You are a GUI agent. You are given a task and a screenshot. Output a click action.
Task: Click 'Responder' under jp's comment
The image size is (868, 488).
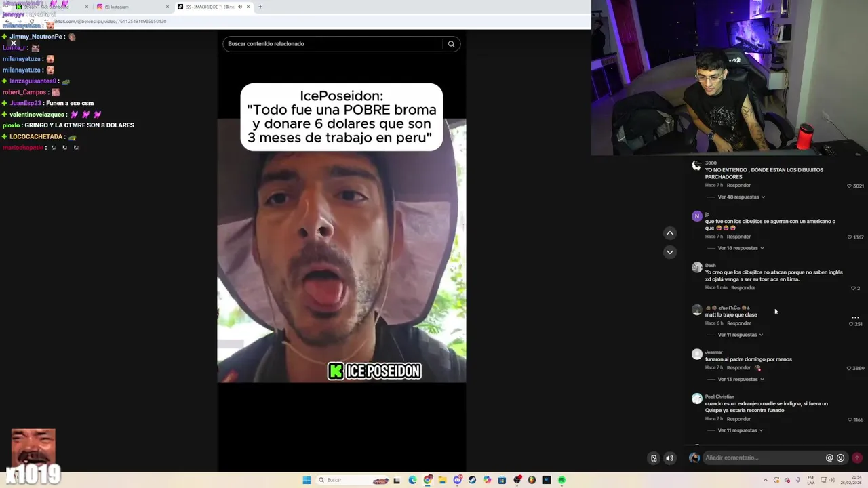pyautogui.click(x=738, y=237)
